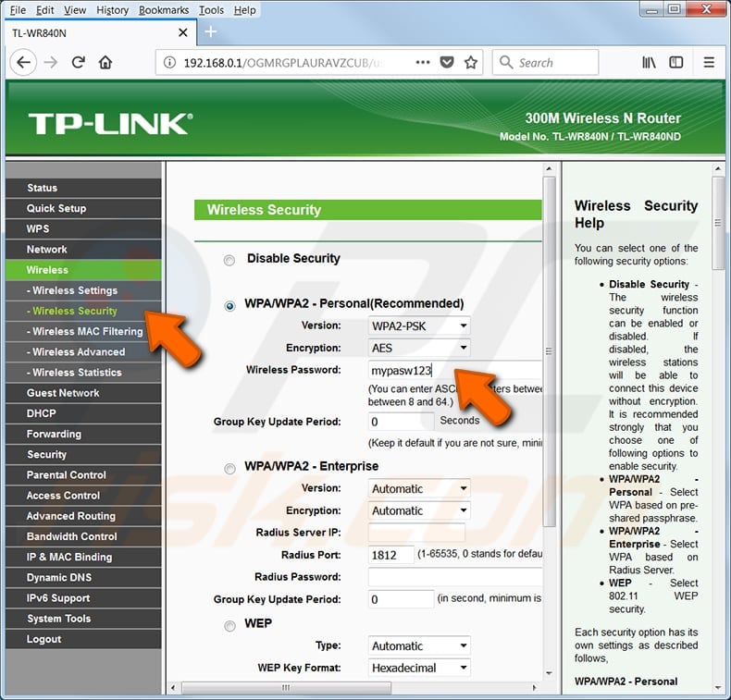Open Wireless Statistics submenu item
Screen dimensions: 731x700
[x=83, y=372]
